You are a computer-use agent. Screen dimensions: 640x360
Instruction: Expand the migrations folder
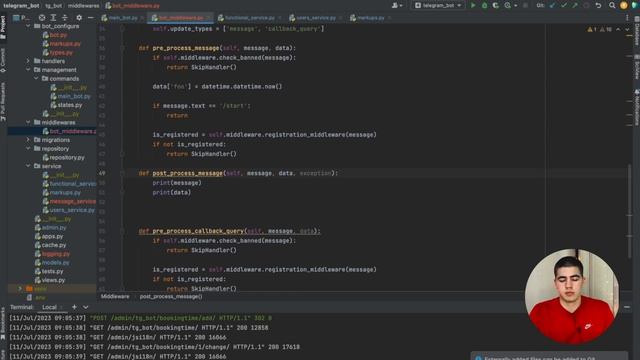coord(28,140)
